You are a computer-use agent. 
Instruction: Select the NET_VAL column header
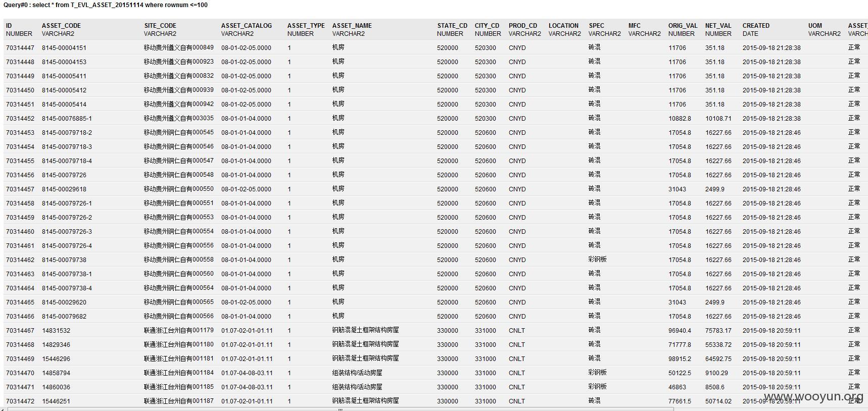[x=718, y=26]
